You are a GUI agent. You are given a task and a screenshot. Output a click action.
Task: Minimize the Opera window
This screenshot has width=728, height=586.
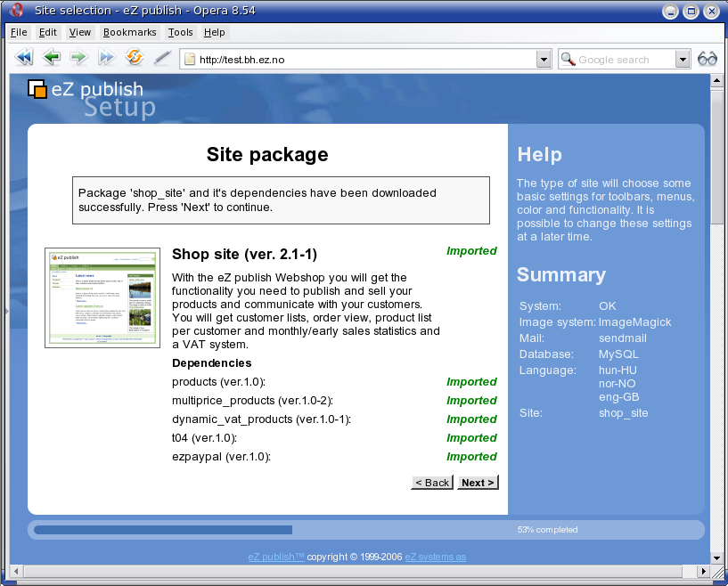click(670, 12)
